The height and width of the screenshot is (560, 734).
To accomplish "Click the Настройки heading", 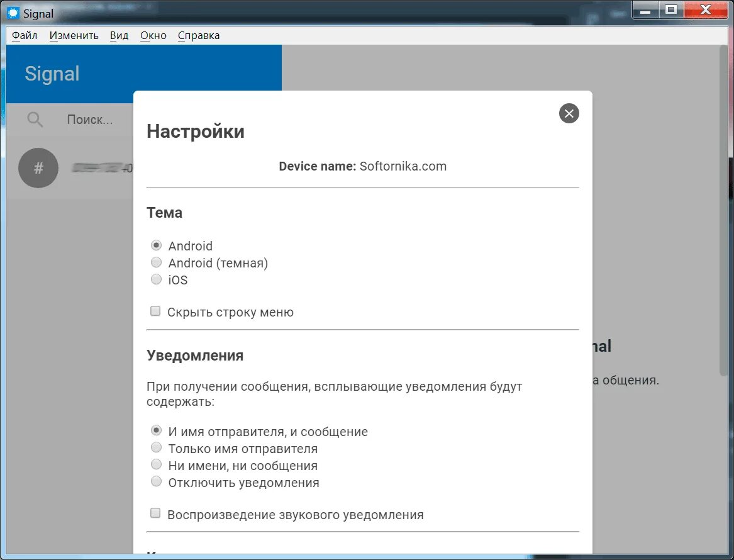I will point(196,131).
